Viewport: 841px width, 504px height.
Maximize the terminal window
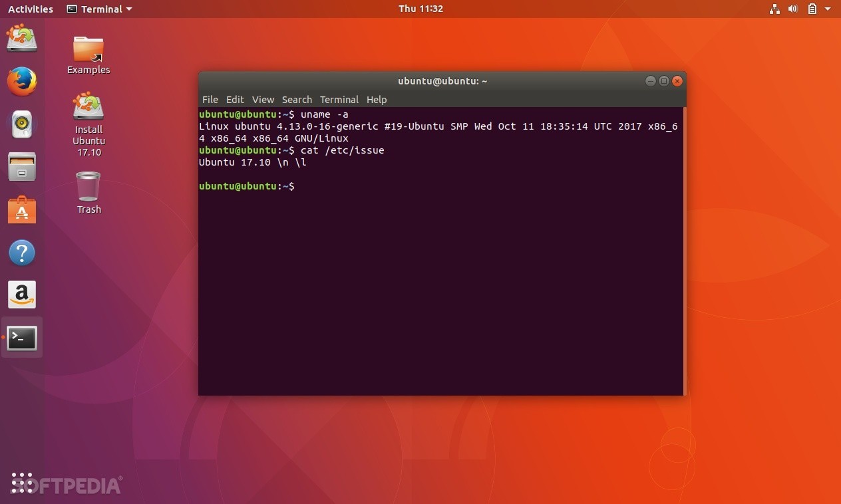(x=664, y=81)
